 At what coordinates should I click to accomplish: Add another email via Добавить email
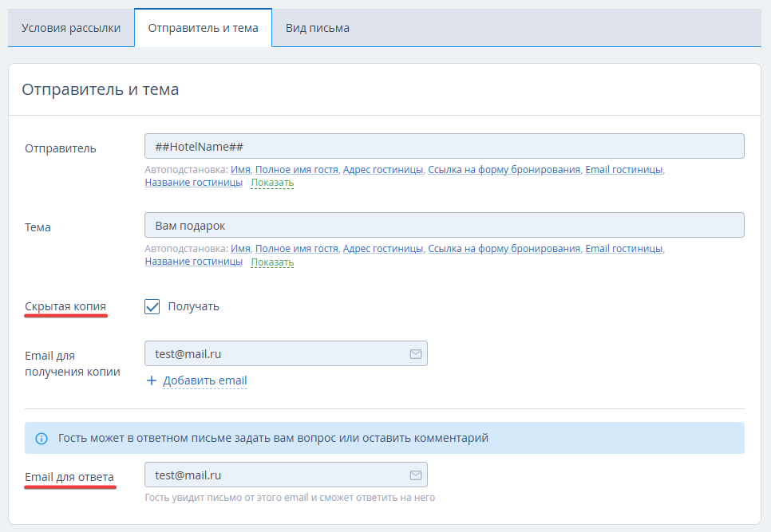coord(205,380)
